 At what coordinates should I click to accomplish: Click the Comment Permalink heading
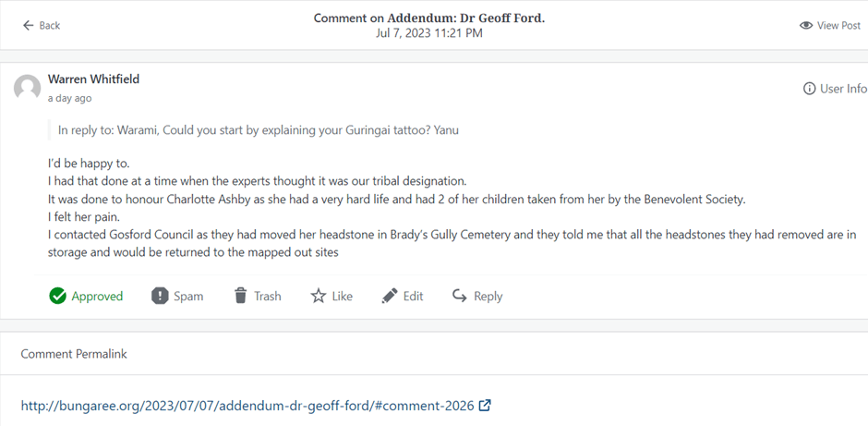tap(74, 354)
